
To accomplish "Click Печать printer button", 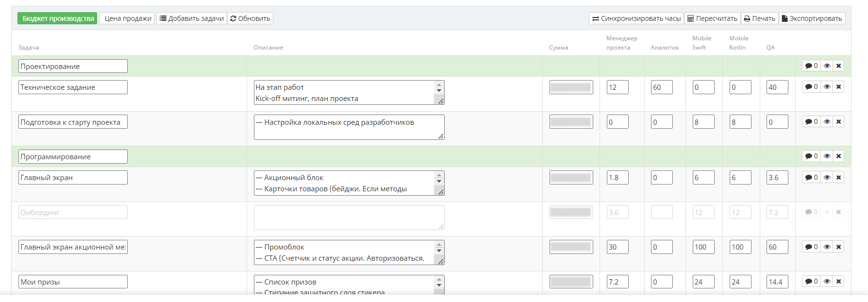I will (x=759, y=18).
